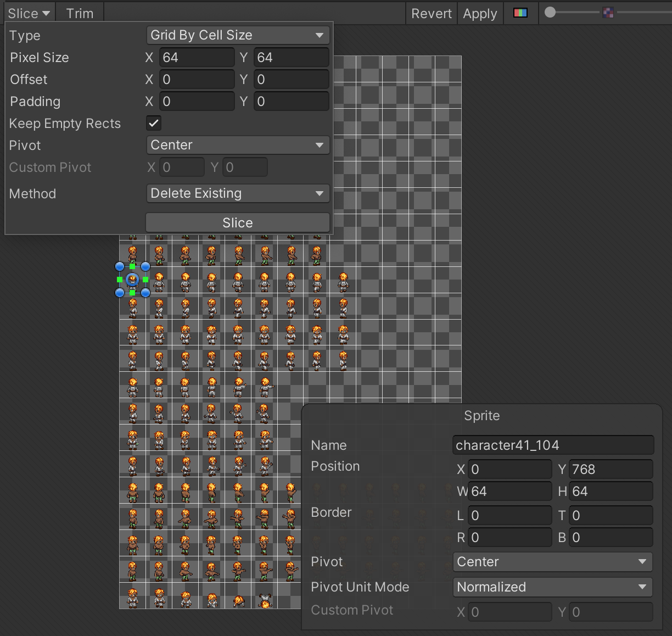This screenshot has height=636, width=672.
Task: Click the RGB/alpha color channel toggle icon
Action: tap(520, 13)
